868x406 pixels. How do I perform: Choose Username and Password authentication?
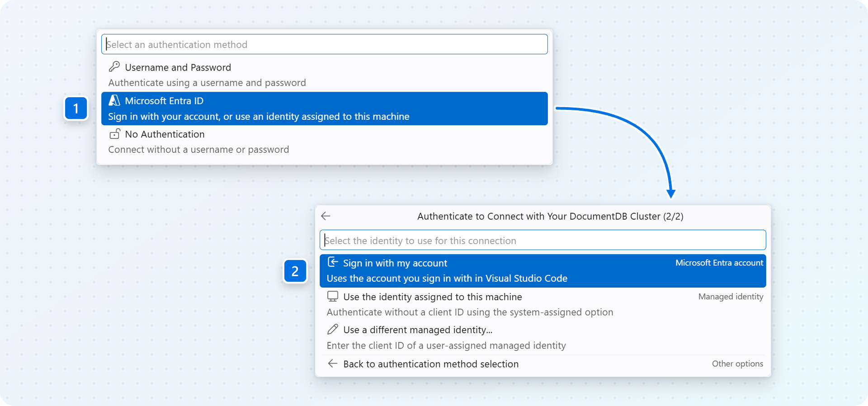[324, 75]
